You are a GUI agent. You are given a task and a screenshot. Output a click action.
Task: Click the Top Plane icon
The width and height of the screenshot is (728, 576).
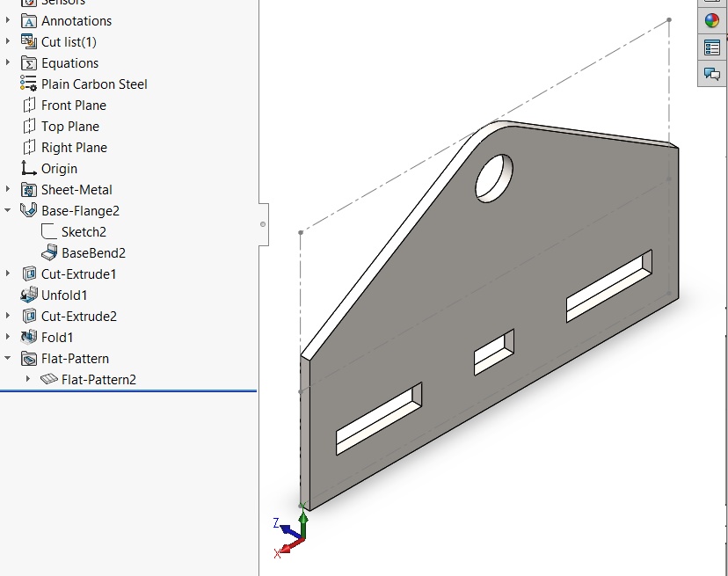[29, 127]
